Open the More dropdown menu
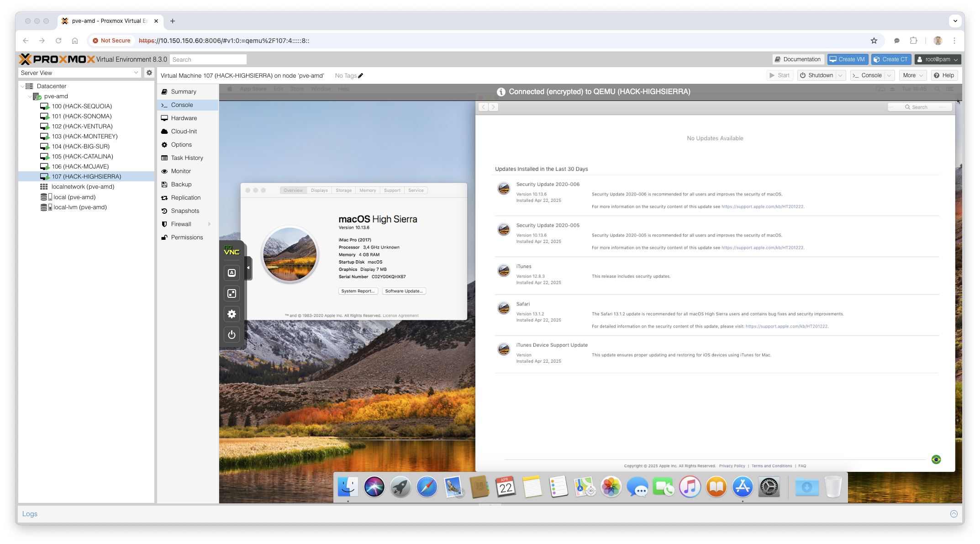The image size is (980, 544). [913, 75]
